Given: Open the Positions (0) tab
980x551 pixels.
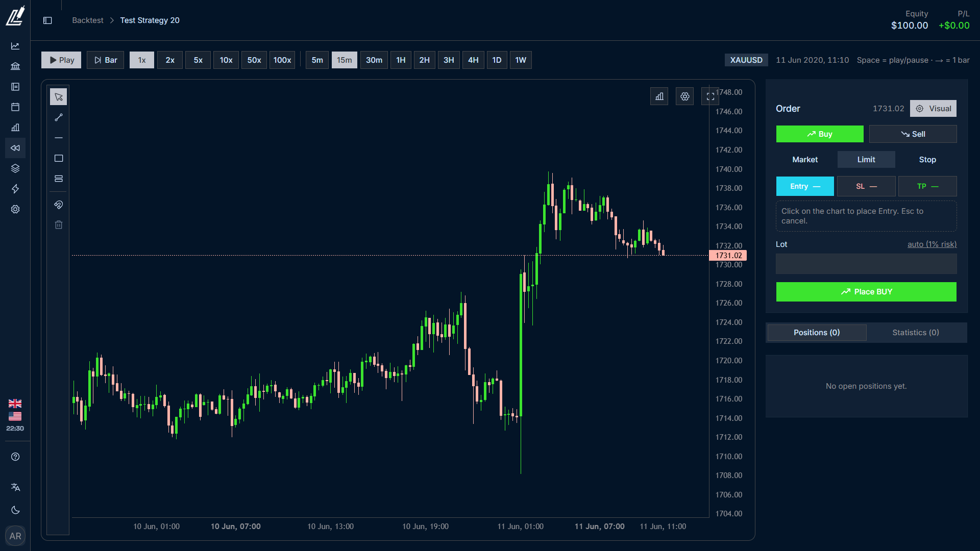Looking at the screenshot, I should coord(817,333).
